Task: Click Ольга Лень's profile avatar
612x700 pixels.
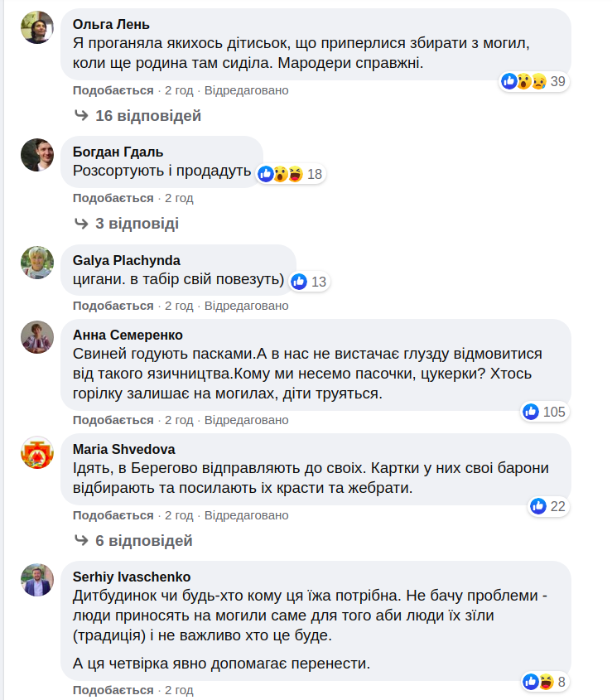Action: (37, 28)
